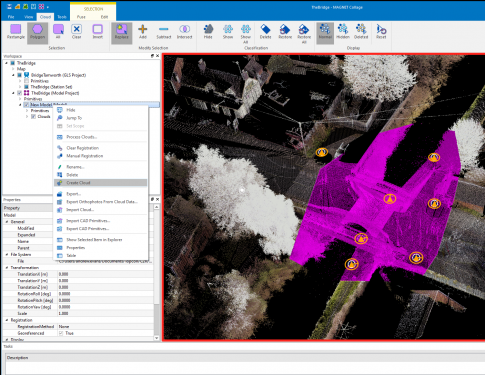Close the Workspace panel
Viewport: 485px width, 375px height.
[157, 56]
